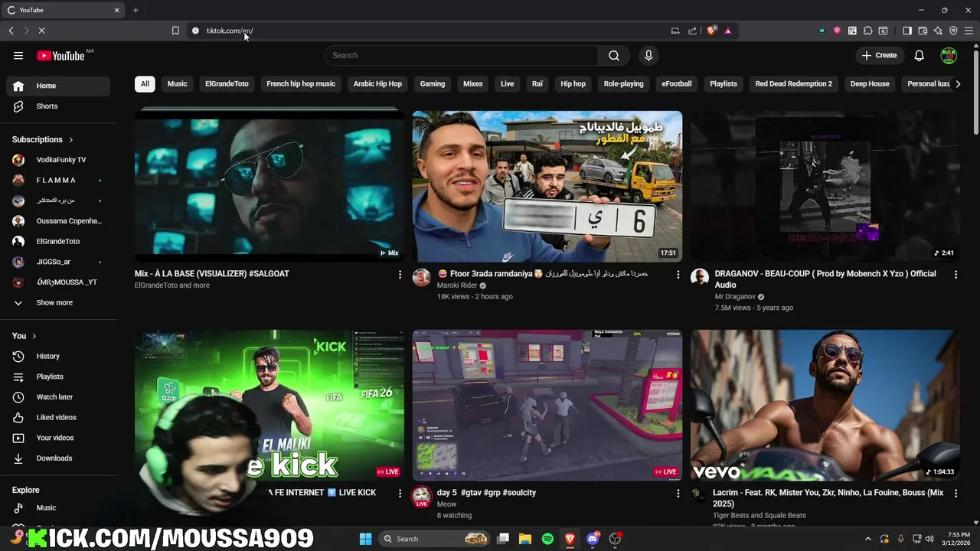Image resolution: width=980 pixels, height=551 pixels.
Task: Open volume control in system tray
Action: coord(929,539)
